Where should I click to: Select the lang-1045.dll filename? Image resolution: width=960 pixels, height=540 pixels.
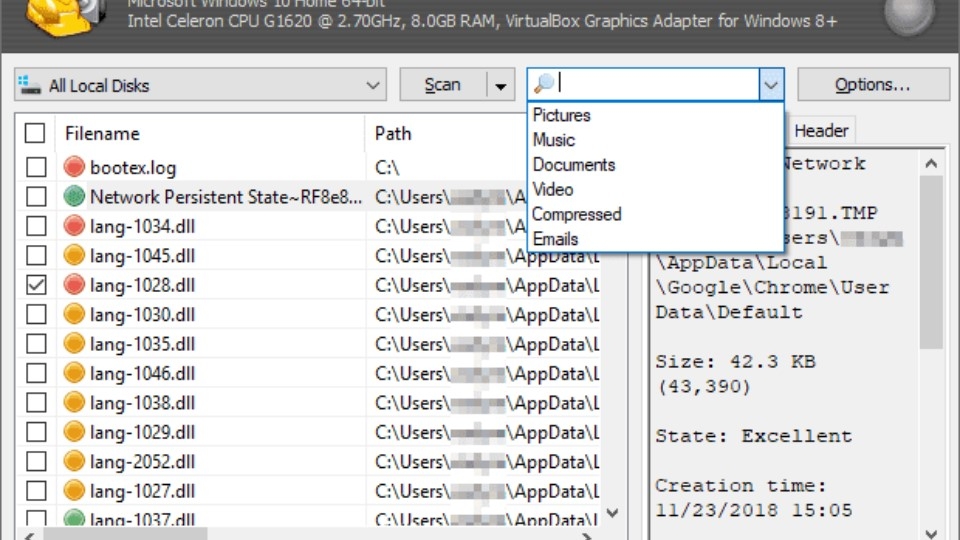pyautogui.click(x=142, y=255)
